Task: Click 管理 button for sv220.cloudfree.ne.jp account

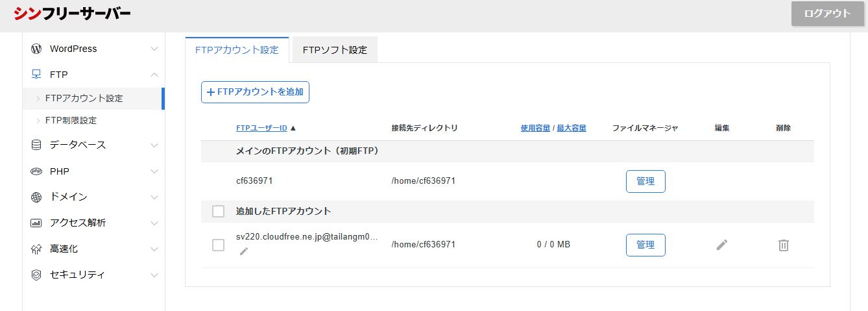Action: click(645, 245)
